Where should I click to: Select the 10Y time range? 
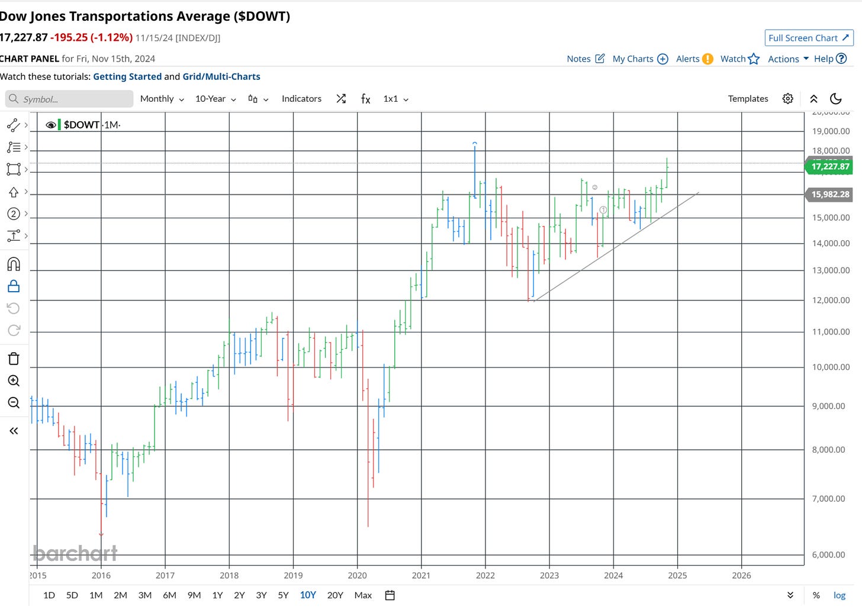coord(308,595)
